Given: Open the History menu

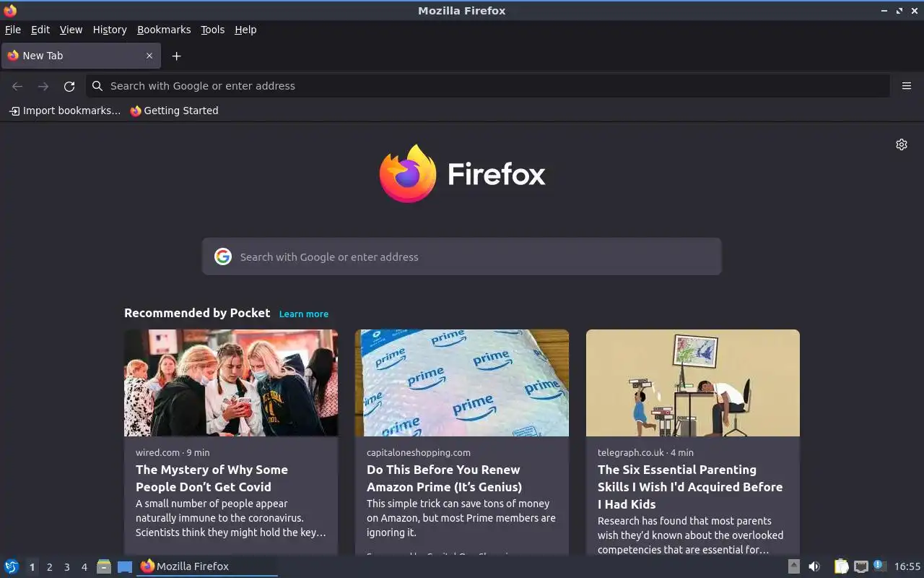Looking at the screenshot, I should [110, 30].
